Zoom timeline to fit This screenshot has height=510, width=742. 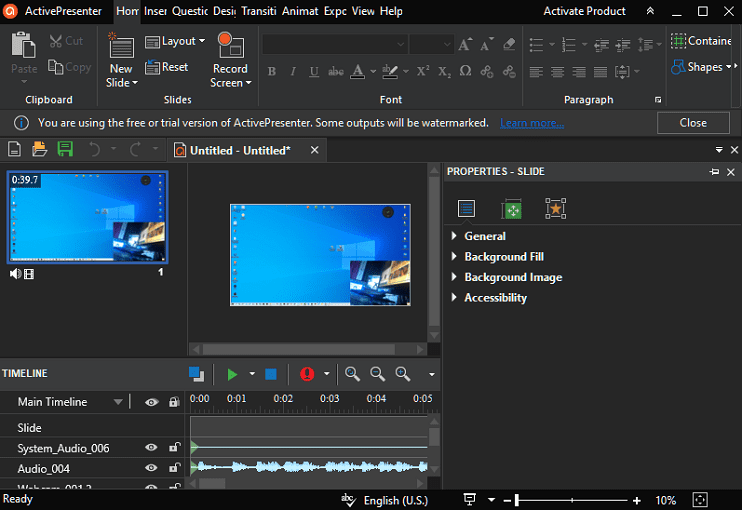[x=353, y=374]
